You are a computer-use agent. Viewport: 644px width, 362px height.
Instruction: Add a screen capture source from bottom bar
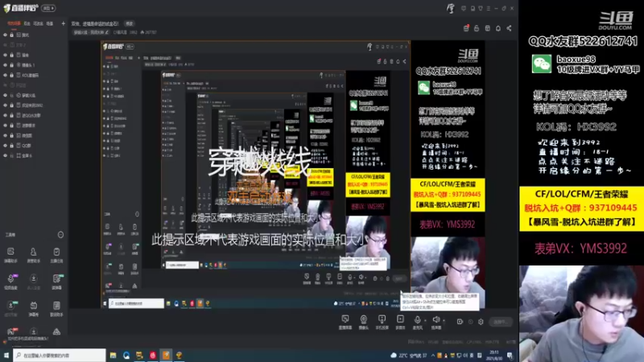click(x=345, y=322)
